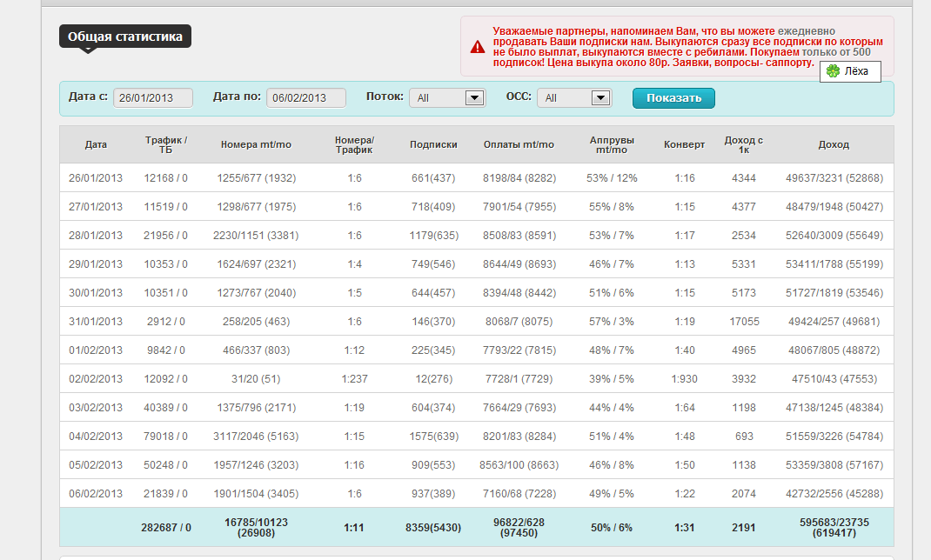Select the Общая статистика tab label

pyautogui.click(x=124, y=37)
